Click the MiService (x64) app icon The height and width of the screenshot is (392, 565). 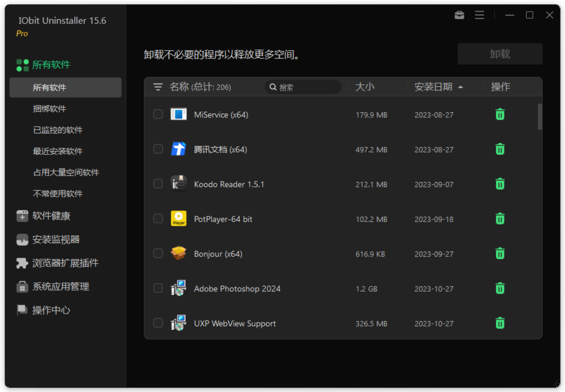[x=179, y=114]
